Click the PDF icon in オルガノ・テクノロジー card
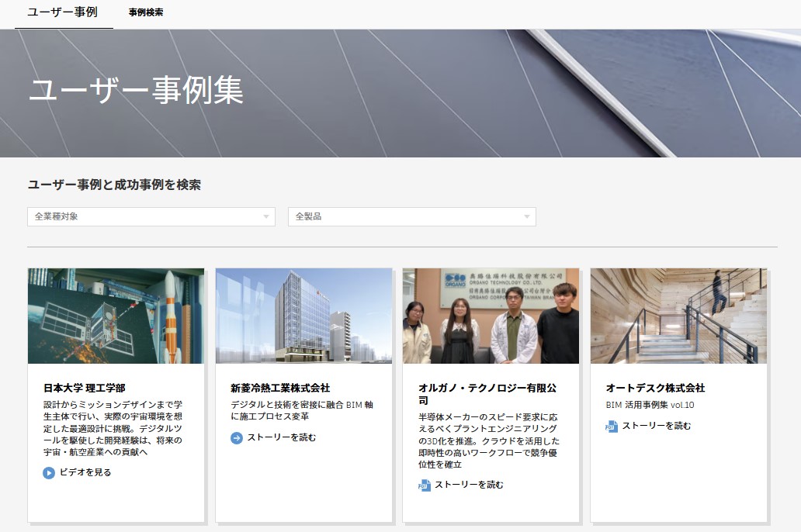The height and width of the screenshot is (532, 801). (x=424, y=485)
